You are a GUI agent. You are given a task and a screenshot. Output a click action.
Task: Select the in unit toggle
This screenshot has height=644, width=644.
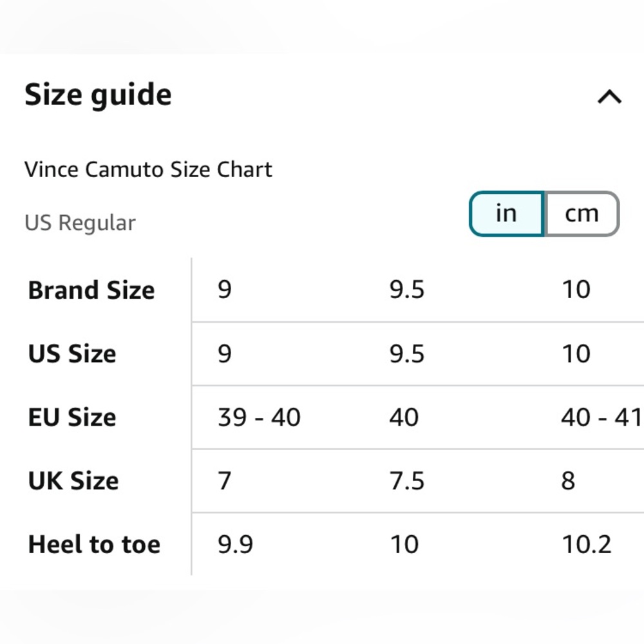pos(506,214)
